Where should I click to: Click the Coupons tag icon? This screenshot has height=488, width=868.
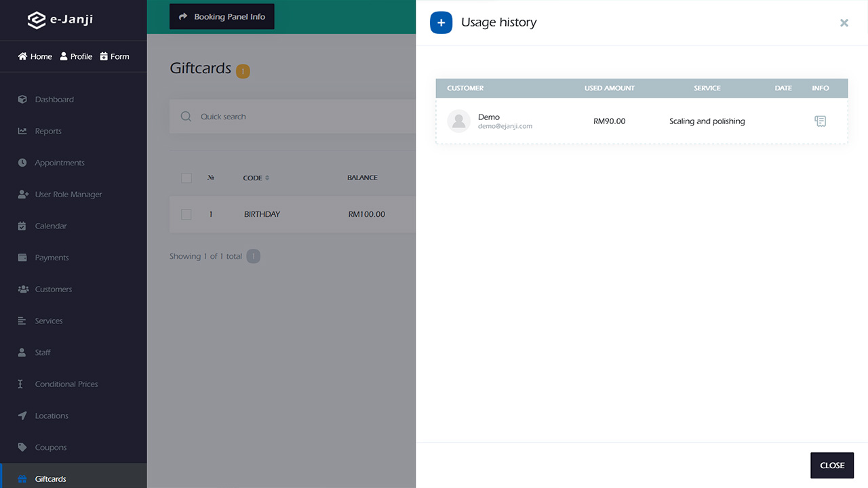coord(22,447)
